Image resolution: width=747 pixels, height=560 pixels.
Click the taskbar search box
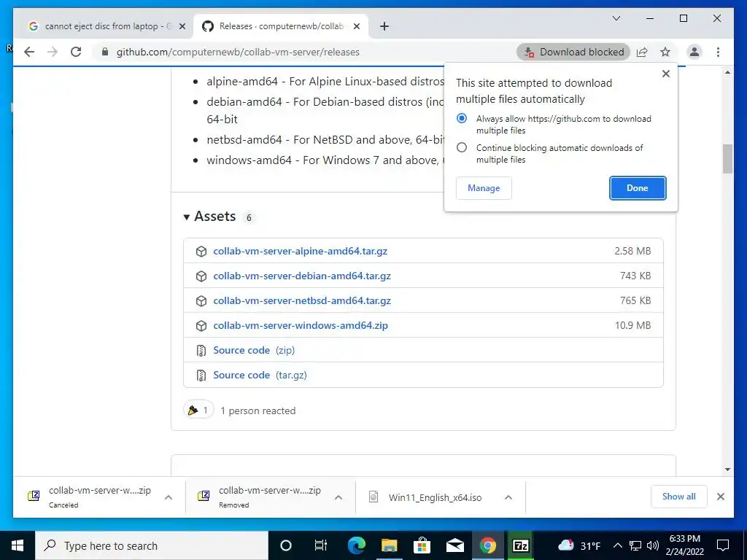(x=152, y=545)
